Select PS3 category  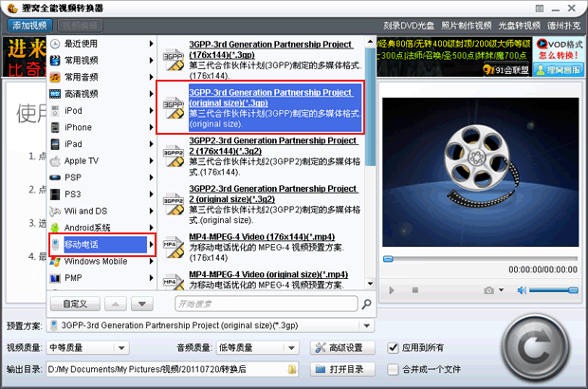tap(101, 194)
